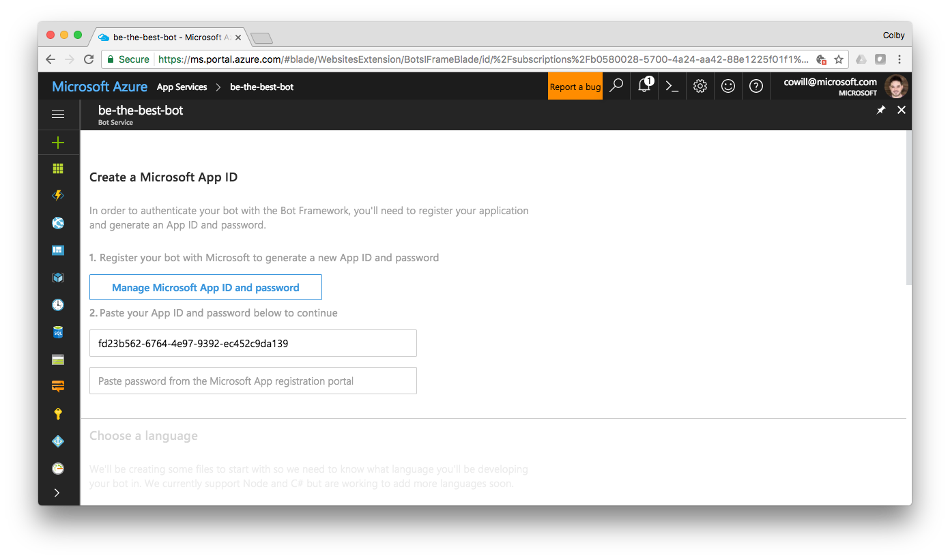Click Manage Microsoft App ID and password
The image size is (950, 560).
click(x=205, y=287)
